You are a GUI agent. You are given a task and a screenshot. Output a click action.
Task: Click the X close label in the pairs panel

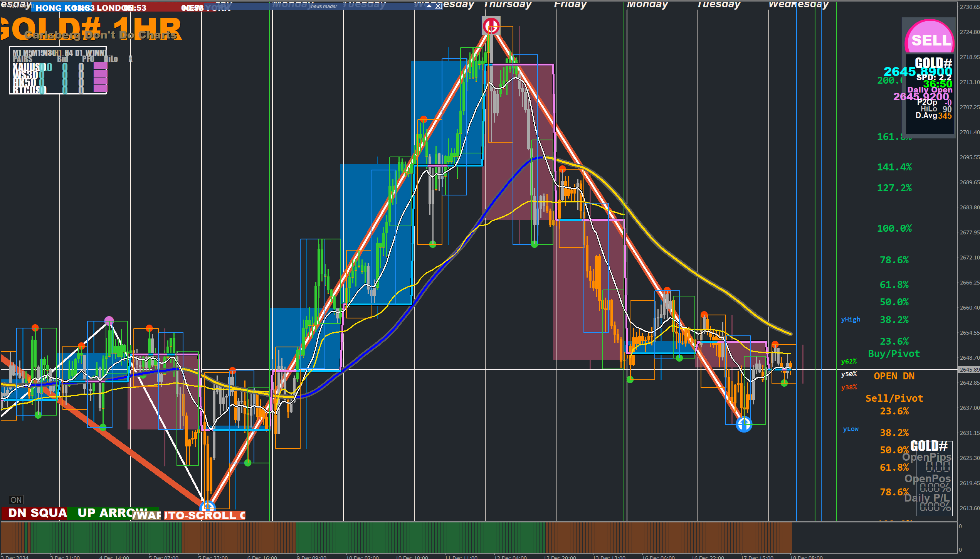pyautogui.click(x=131, y=59)
